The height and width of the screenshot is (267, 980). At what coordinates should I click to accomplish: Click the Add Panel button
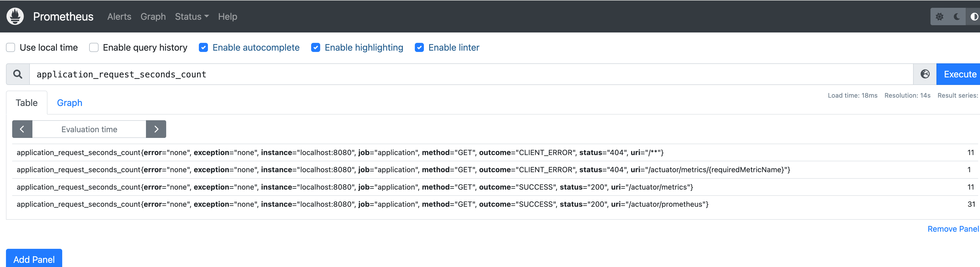pos(34,259)
